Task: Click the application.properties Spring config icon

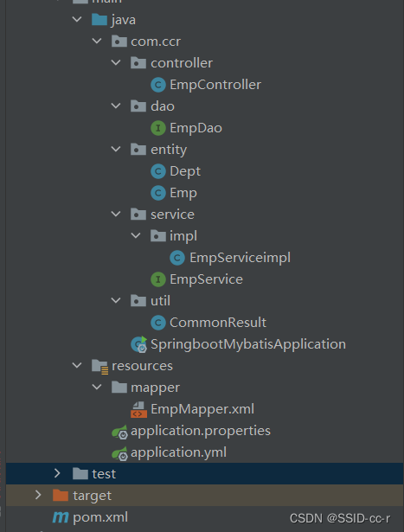Action: coord(119,432)
